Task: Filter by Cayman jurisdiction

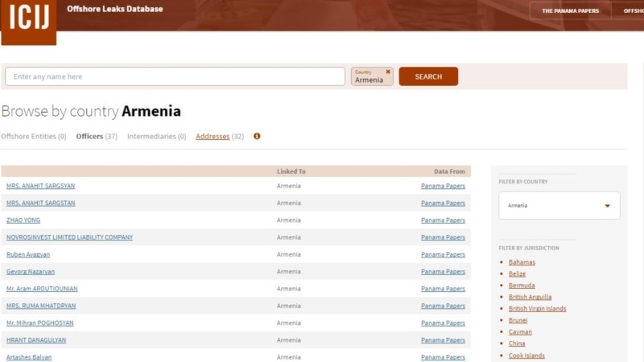Action: click(520, 332)
